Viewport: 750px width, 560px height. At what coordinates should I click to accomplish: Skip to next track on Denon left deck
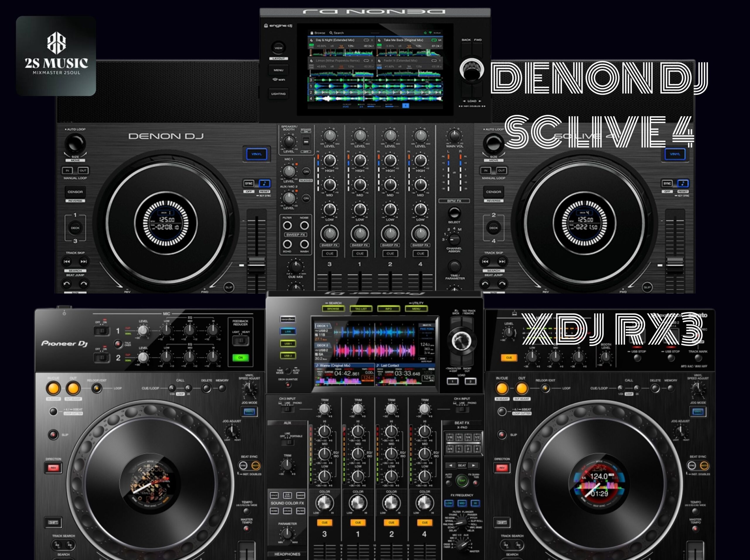83,261
